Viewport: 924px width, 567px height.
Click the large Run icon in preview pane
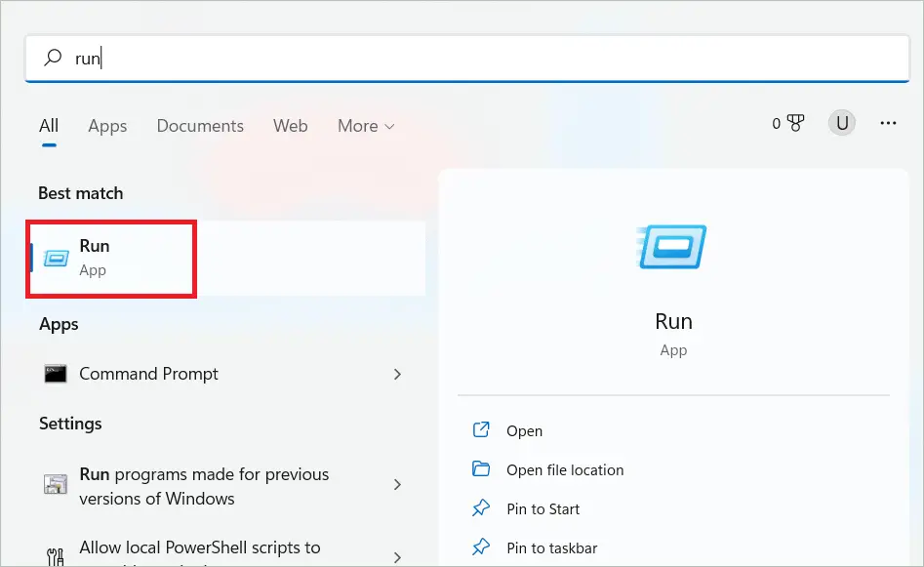pos(672,246)
